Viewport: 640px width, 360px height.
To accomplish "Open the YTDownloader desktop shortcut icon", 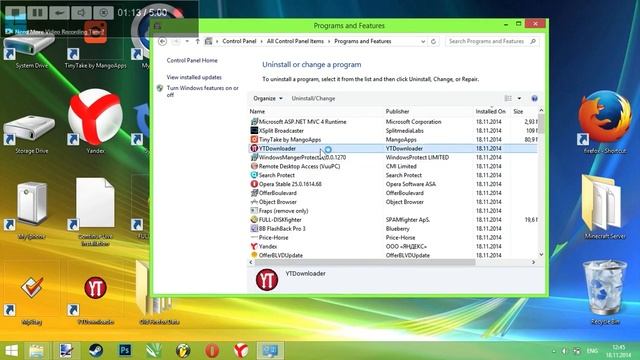I will (x=95, y=288).
